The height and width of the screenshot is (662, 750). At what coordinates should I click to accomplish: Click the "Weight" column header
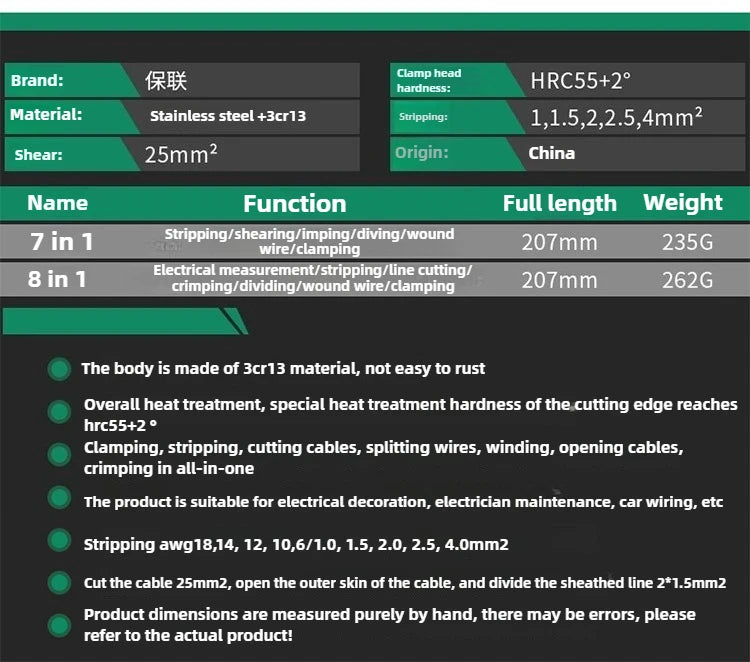(x=683, y=203)
